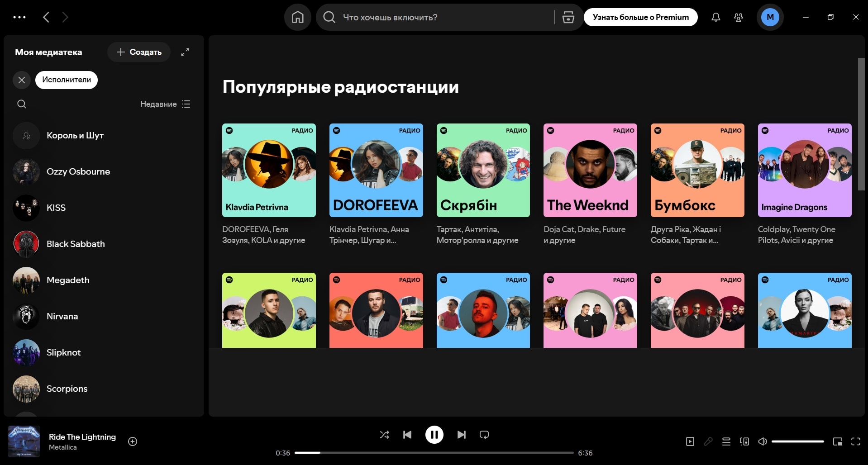This screenshot has height=465, width=868.
Task: Select KISS in the library
Action: 104,208
